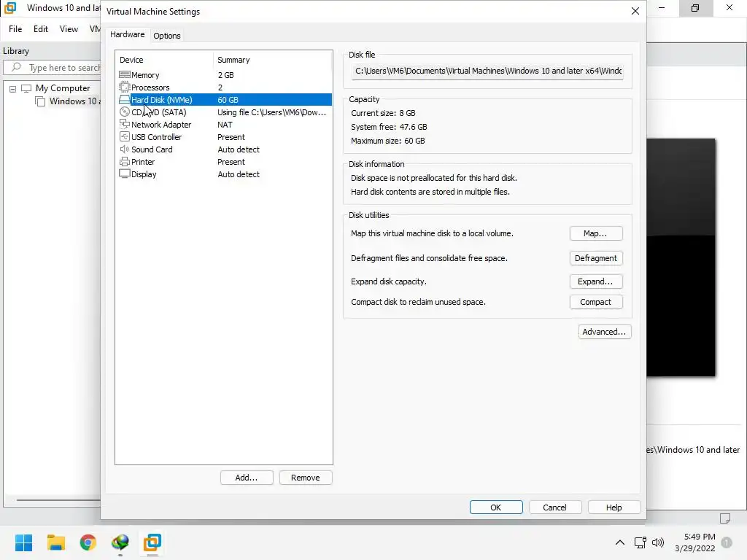Cancel the Virtual Machine Settings dialog
Screen dimensions: 747x560
555,507
